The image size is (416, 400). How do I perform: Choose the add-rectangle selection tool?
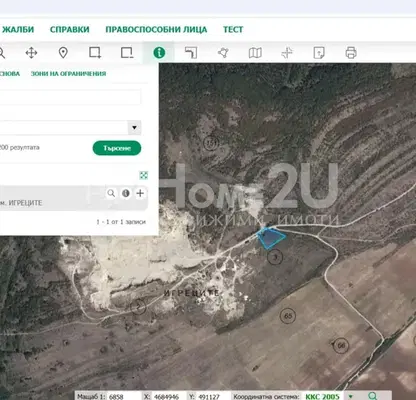click(x=95, y=53)
